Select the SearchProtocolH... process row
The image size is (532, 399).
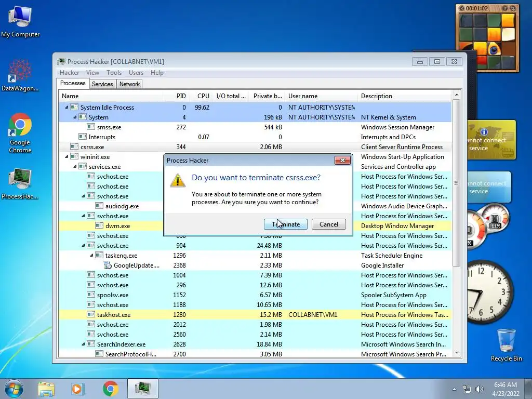(255, 354)
